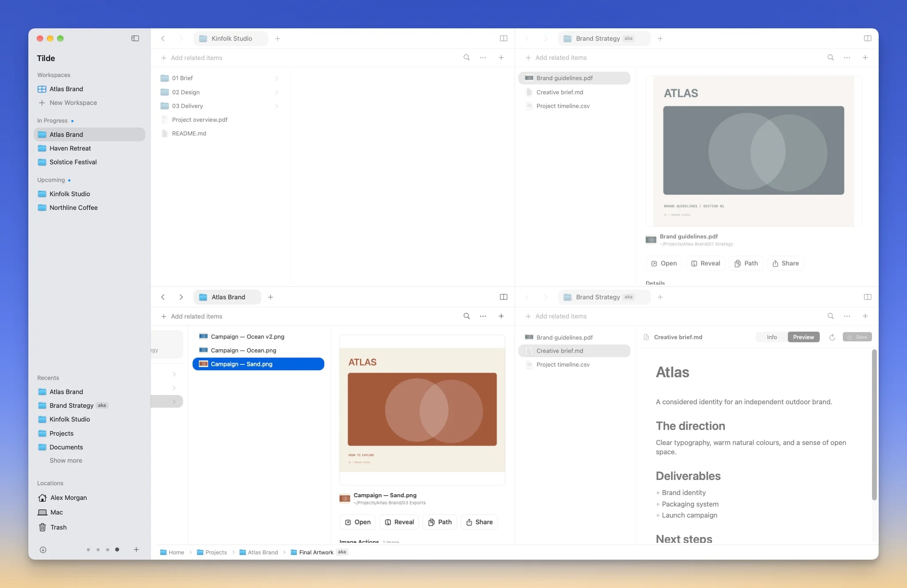Click New Workspace in the sidebar
Image resolution: width=907 pixels, height=588 pixels.
67,103
